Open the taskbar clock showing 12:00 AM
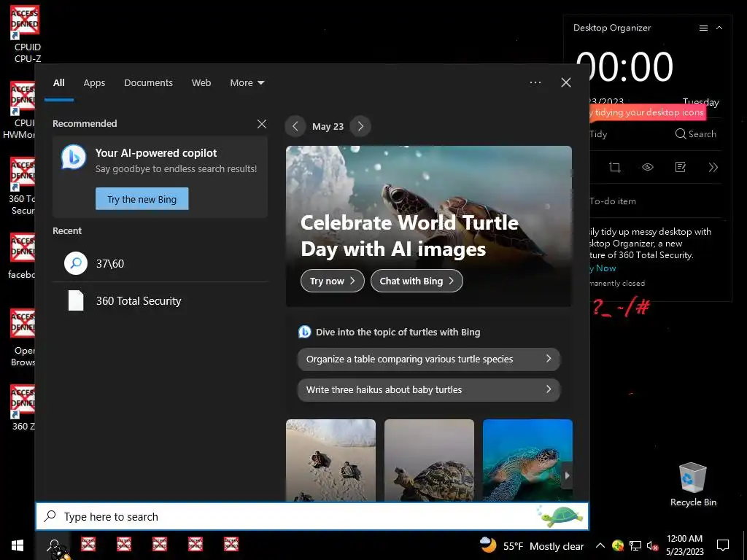Viewport: 747px width, 560px height. coord(684,545)
